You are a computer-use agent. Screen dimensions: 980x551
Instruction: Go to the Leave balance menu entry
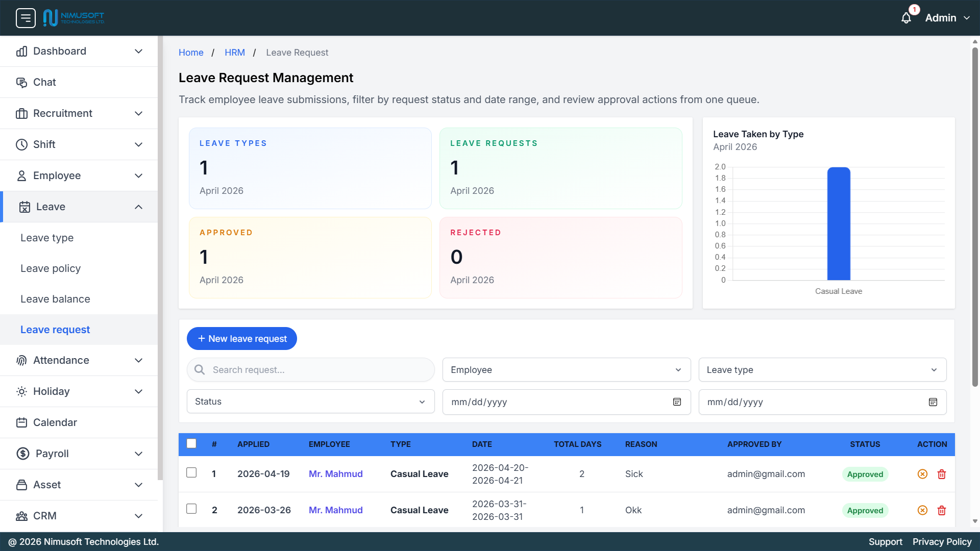pyautogui.click(x=55, y=299)
